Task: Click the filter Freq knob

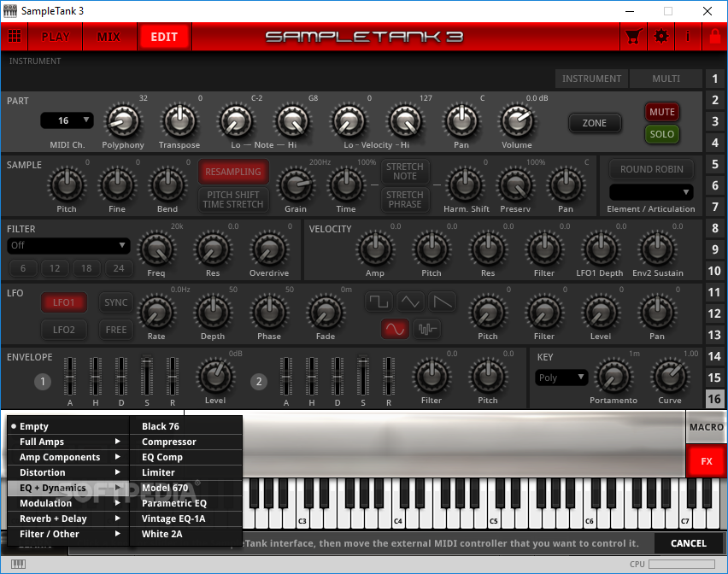Action: coord(156,249)
